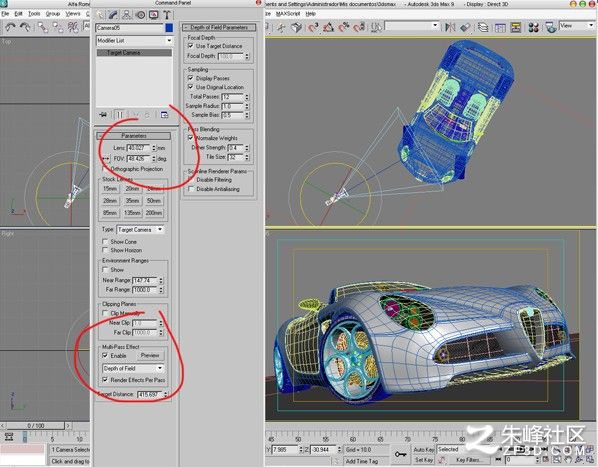This screenshot has width=598, height=467.
Task: Open the Tools menu
Action: point(34,14)
